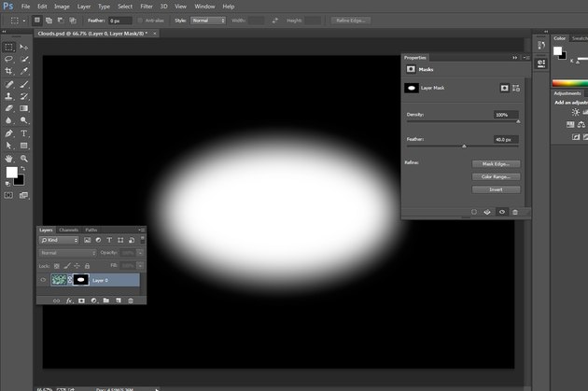588x391 pixels.
Task: Open the tool preset picker dropdown
Action: (x=24, y=21)
